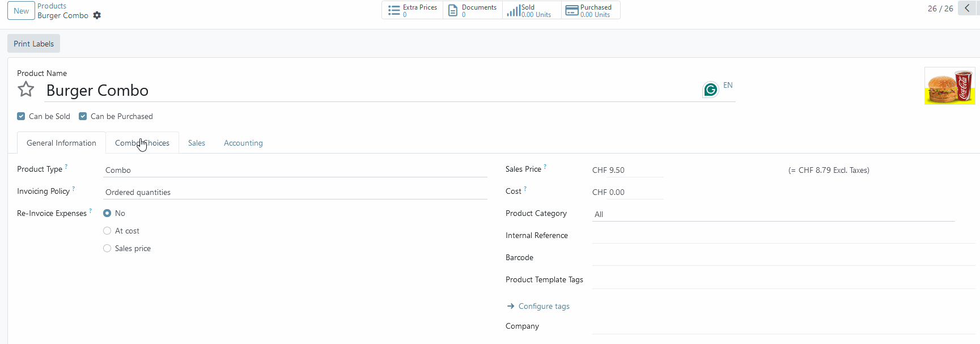Click the Re-Invoice Expenses help question mark
Screen dimensions: 980x344
point(91,211)
